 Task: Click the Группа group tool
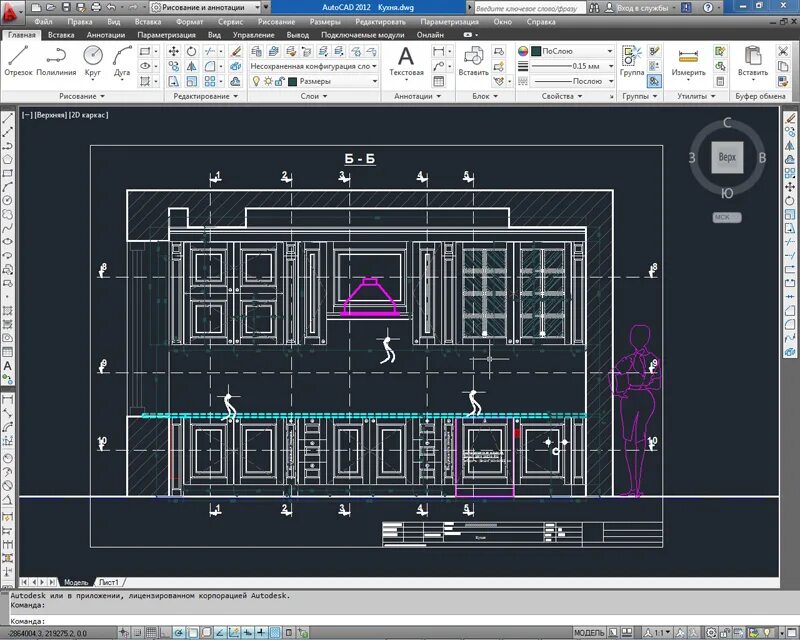[632, 61]
